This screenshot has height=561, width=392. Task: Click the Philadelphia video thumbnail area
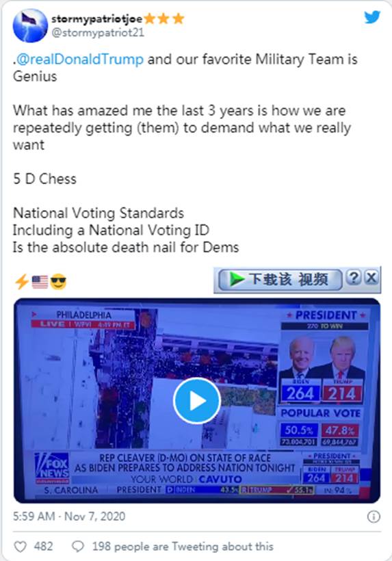pyautogui.click(x=197, y=401)
